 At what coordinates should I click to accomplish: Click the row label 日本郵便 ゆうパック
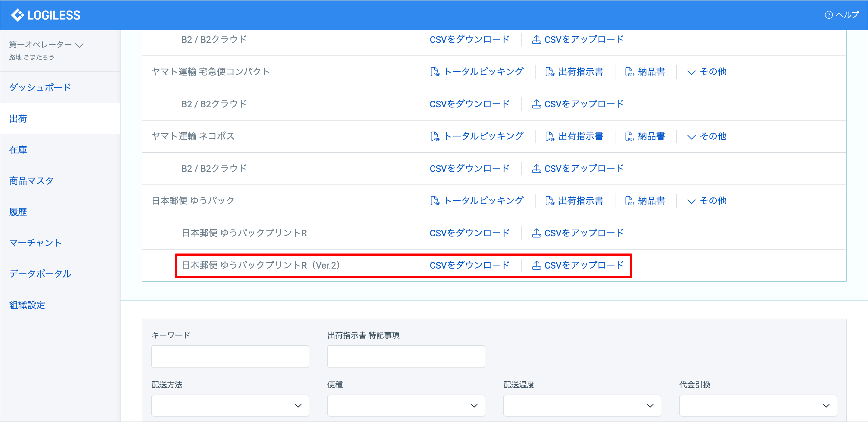click(x=193, y=201)
